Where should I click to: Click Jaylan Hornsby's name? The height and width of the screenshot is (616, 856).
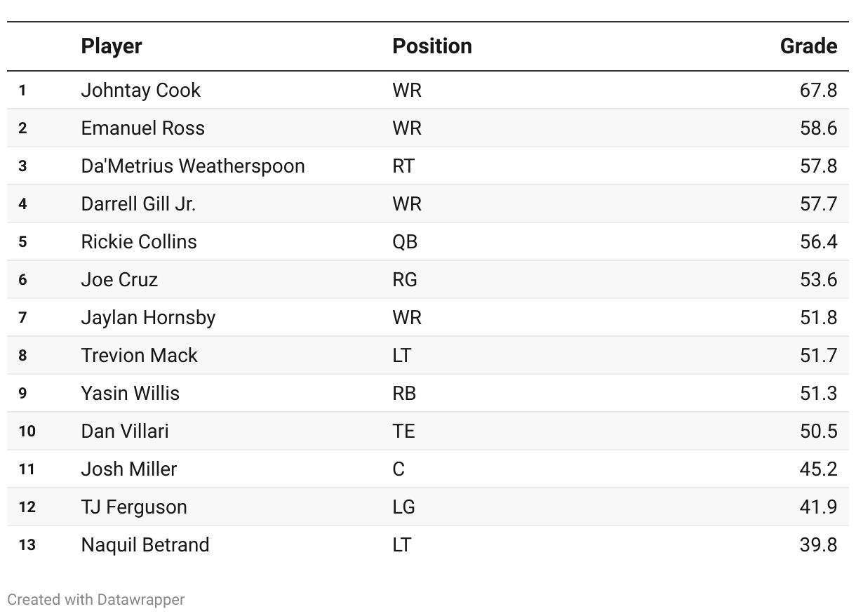point(148,318)
